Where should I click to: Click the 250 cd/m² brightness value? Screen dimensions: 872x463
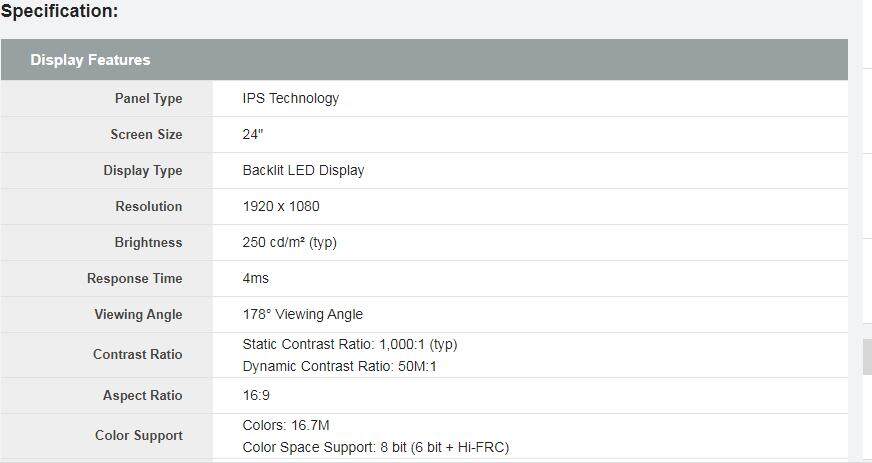click(289, 242)
